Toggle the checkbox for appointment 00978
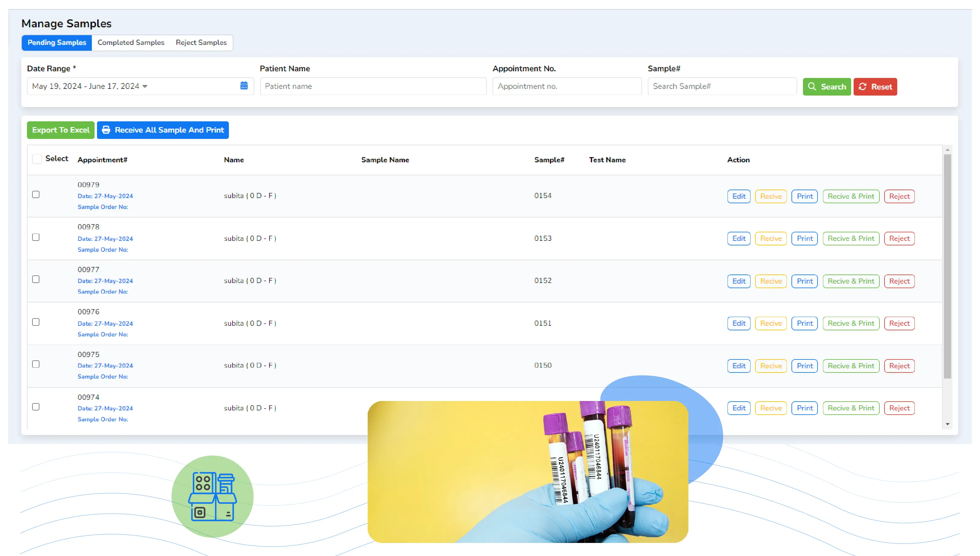Viewport: 980px width, 556px height. point(36,237)
